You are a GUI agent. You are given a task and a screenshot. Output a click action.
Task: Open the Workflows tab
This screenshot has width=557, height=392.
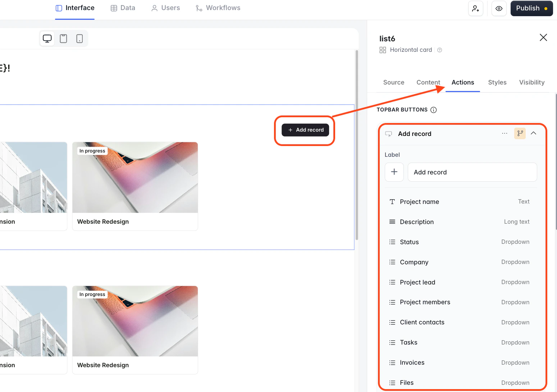pos(218,8)
